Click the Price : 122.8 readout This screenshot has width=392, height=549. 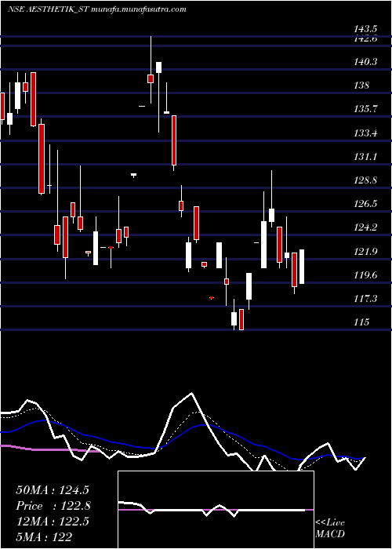pos(53,506)
